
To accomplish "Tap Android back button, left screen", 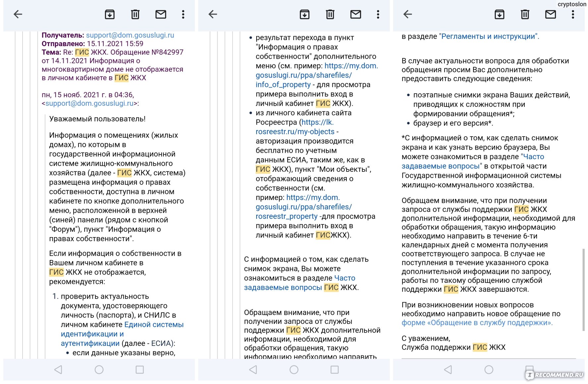I will [58, 369].
